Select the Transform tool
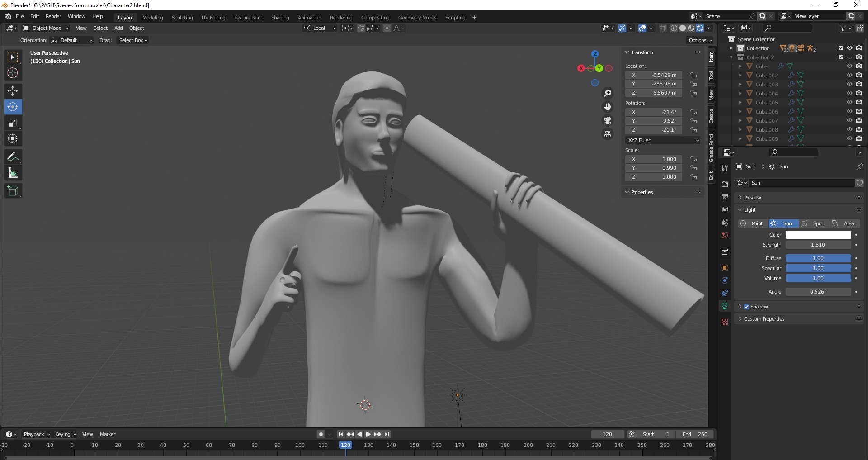The height and width of the screenshot is (460, 868). tap(13, 138)
